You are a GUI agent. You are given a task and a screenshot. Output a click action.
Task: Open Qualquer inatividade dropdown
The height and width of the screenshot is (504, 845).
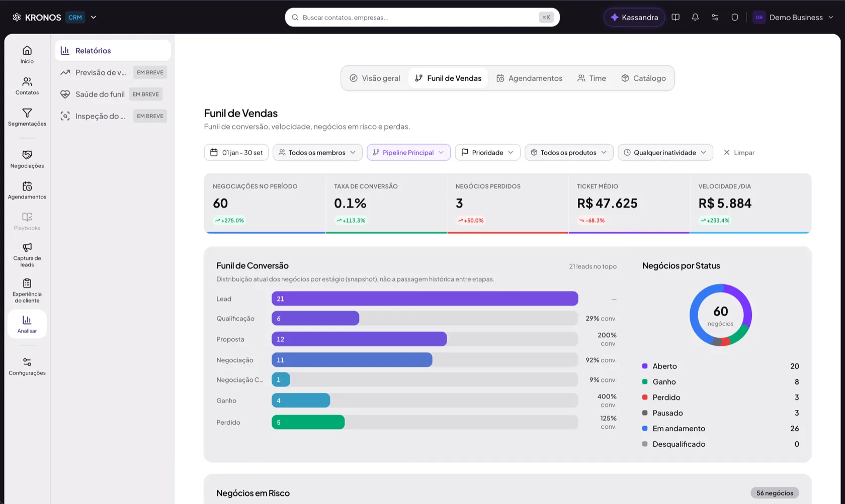tap(665, 152)
